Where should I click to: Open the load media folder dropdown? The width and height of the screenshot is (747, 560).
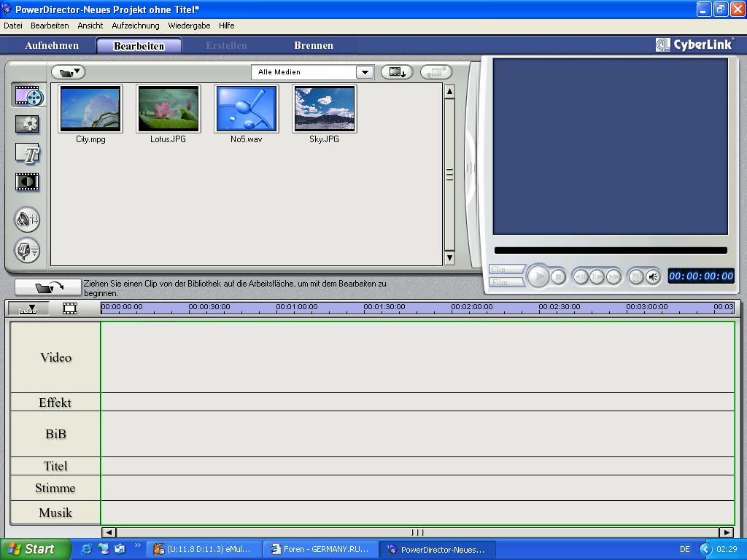68,72
